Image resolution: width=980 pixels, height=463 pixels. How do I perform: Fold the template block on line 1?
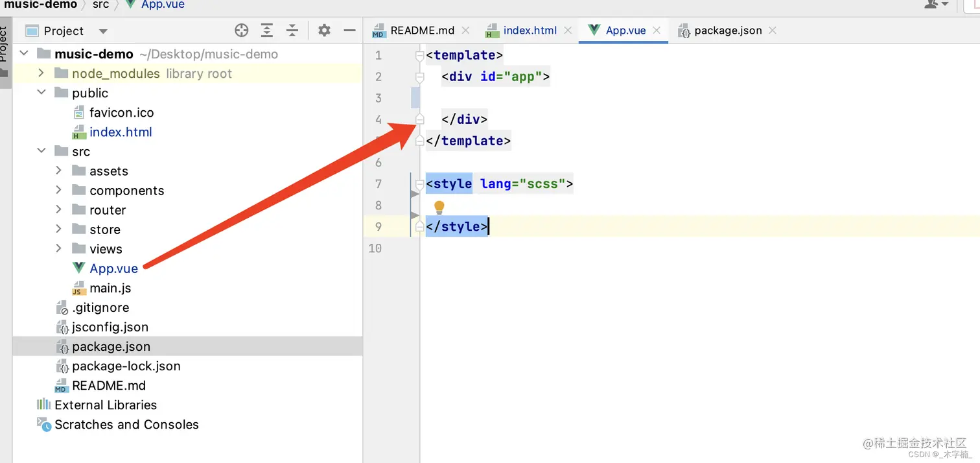point(419,56)
